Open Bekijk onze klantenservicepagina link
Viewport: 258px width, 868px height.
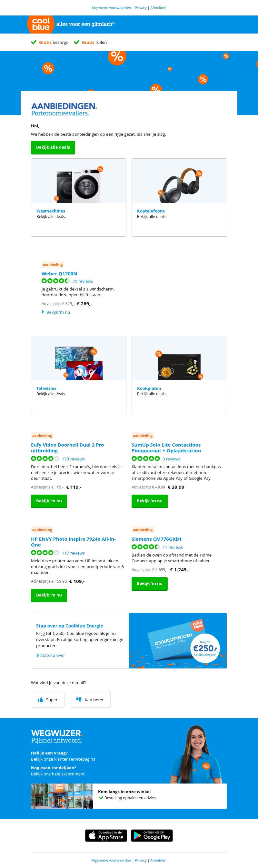tap(63, 759)
